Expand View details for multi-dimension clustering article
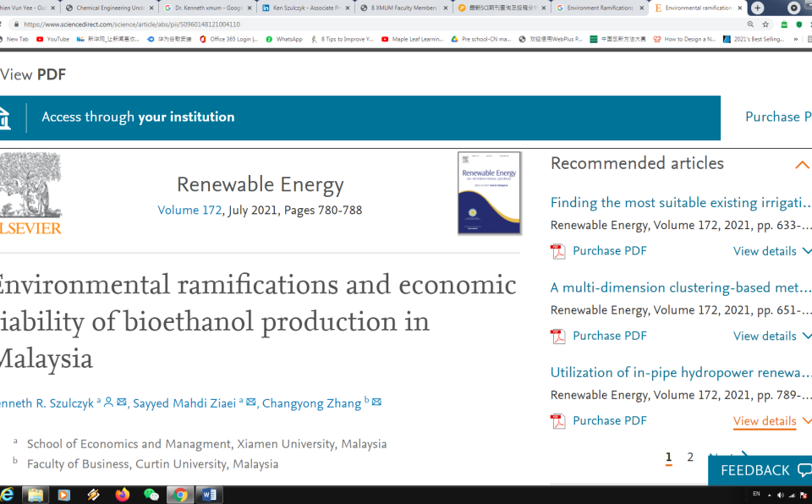Screen dimensions: 812x504 [x=771, y=336]
